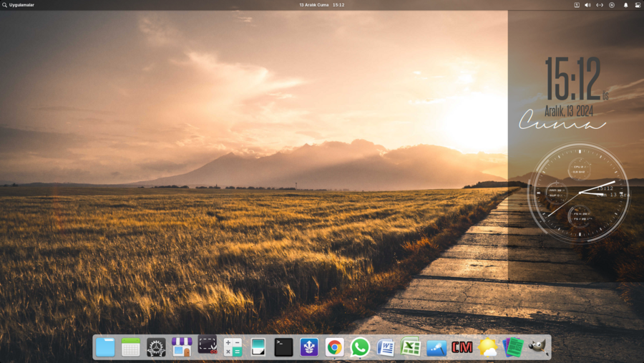Click the analog clock desktop widget
The width and height of the screenshot is (644, 363).
click(x=578, y=193)
